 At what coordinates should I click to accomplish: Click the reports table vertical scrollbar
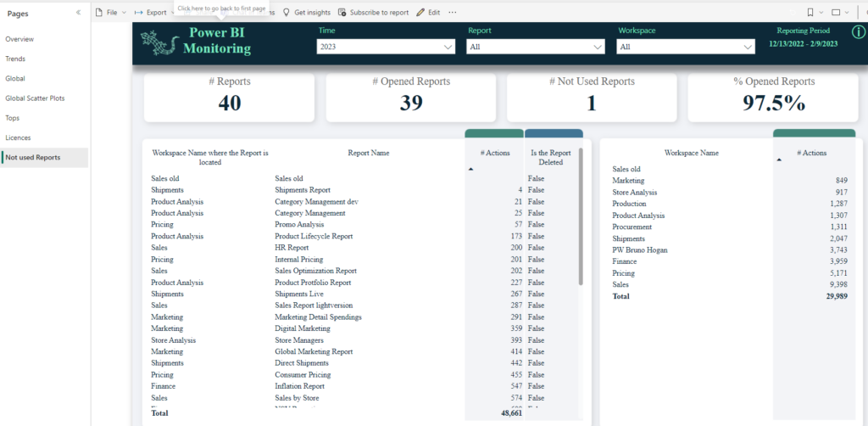[581, 216]
